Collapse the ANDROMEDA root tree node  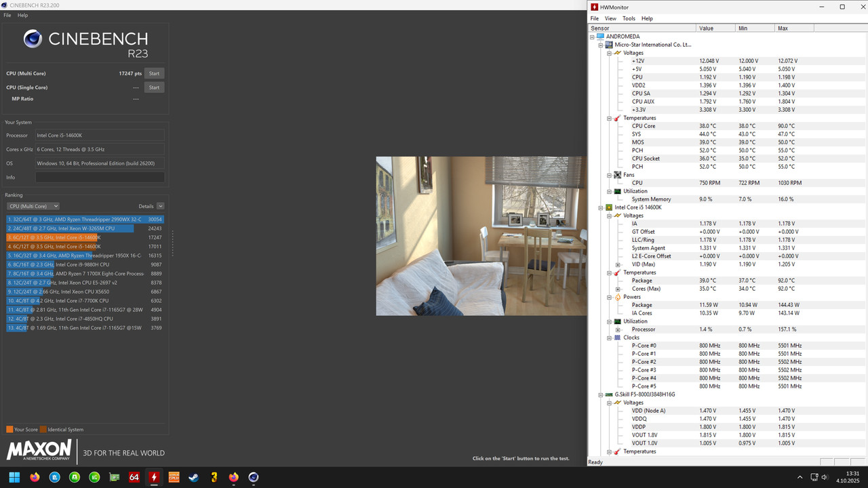592,37
